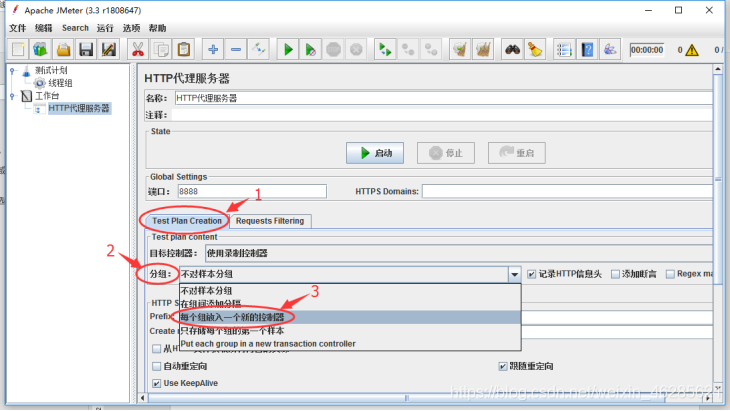The width and height of the screenshot is (730, 411).
Task: Click the Remote stop all icon
Action: tap(408, 49)
